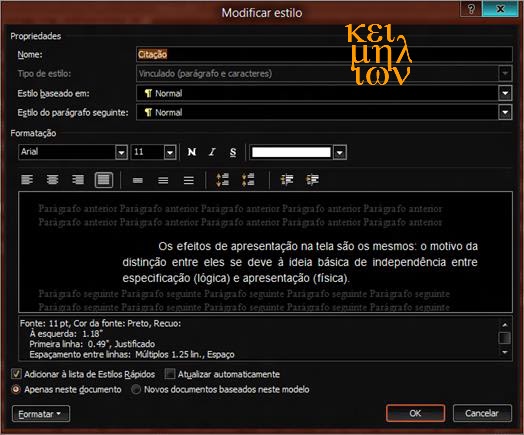Open the Formatar menu button
The width and height of the screenshot is (524, 435).
tap(41, 414)
